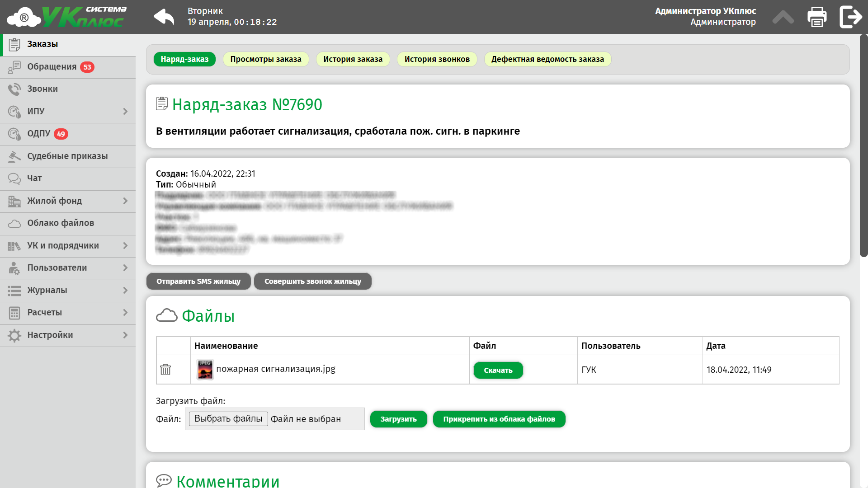Click the JPEG thumbnail for пожарная сигнализация.jpg
The image size is (868, 488).
pos(205,369)
